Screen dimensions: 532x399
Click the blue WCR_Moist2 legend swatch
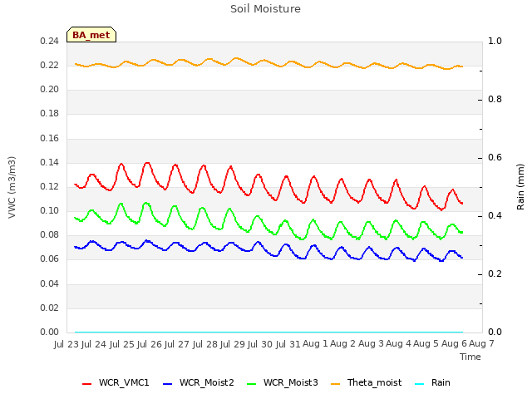point(168,384)
